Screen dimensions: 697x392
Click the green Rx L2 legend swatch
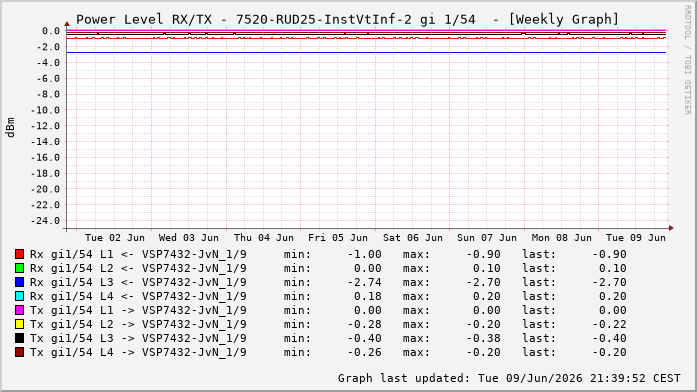click(19, 268)
